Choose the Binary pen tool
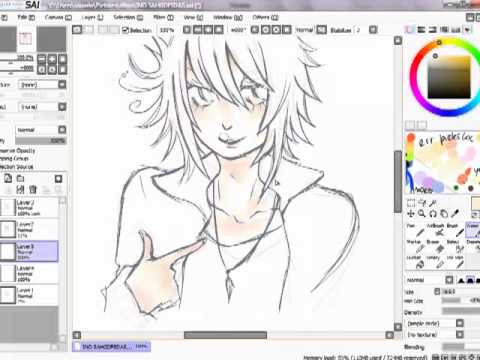Image resolution: width=480 pixels, height=360 pixels. pos(436,262)
